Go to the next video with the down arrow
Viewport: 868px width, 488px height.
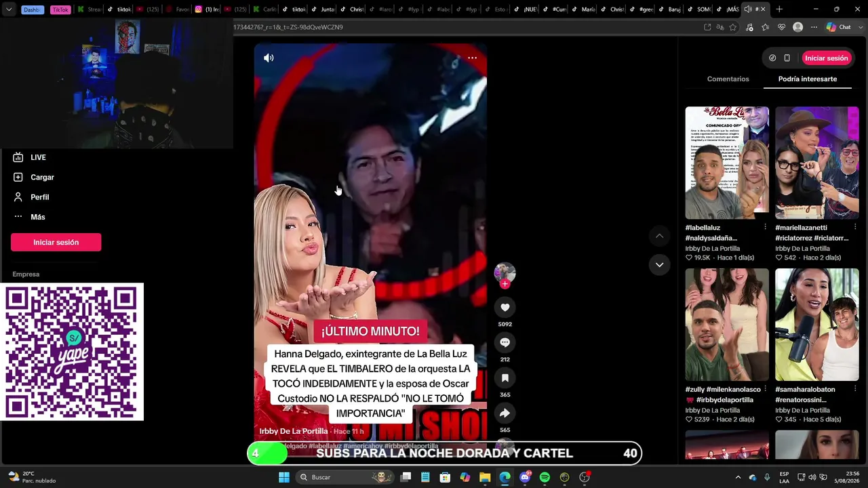coord(659,265)
